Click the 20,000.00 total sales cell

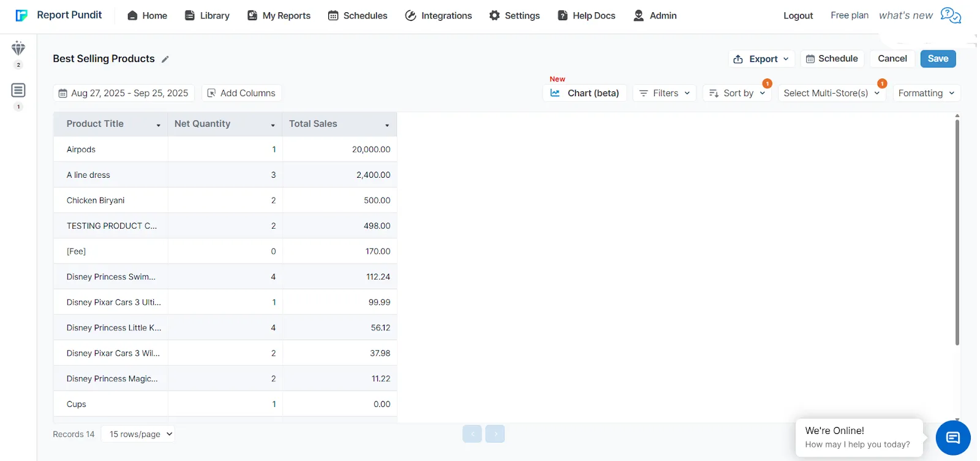[x=340, y=150]
